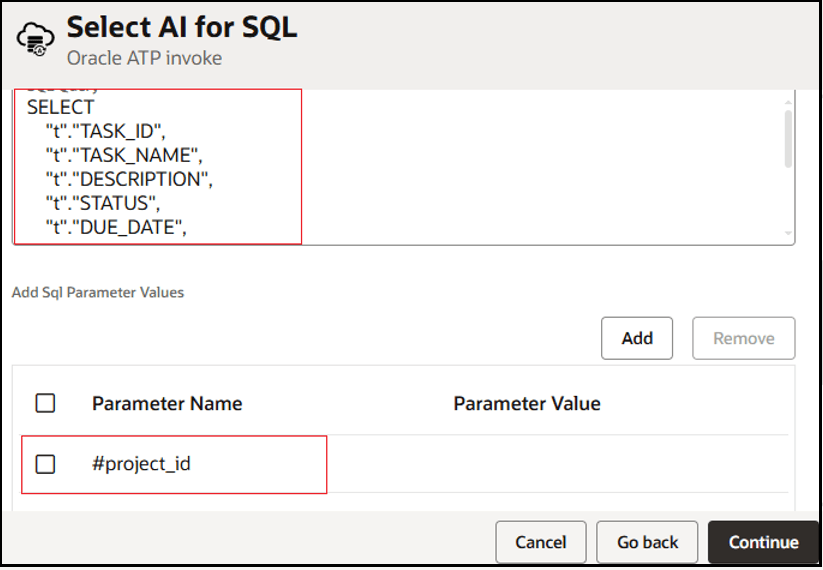Continue to the next step
Image resolution: width=823 pixels, height=570 pixels.
[763, 542]
